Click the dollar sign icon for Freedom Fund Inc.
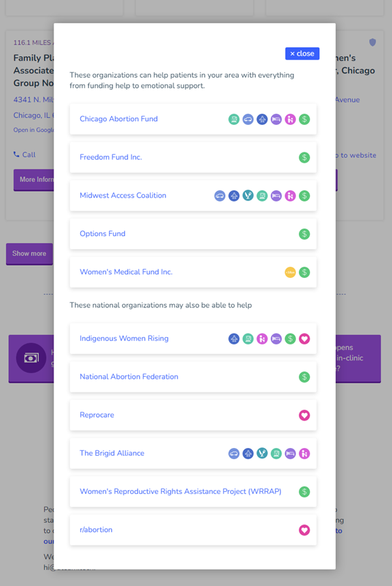This screenshot has height=586, width=392. pyautogui.click(x=304, y=157)
